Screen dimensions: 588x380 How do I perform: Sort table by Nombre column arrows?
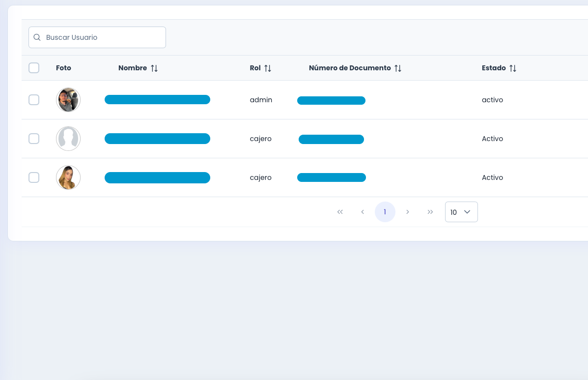click(154, 68)
